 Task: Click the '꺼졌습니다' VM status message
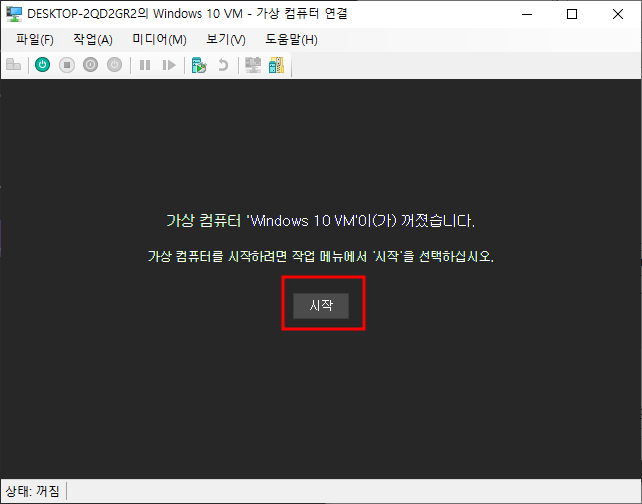coord(321,221)
